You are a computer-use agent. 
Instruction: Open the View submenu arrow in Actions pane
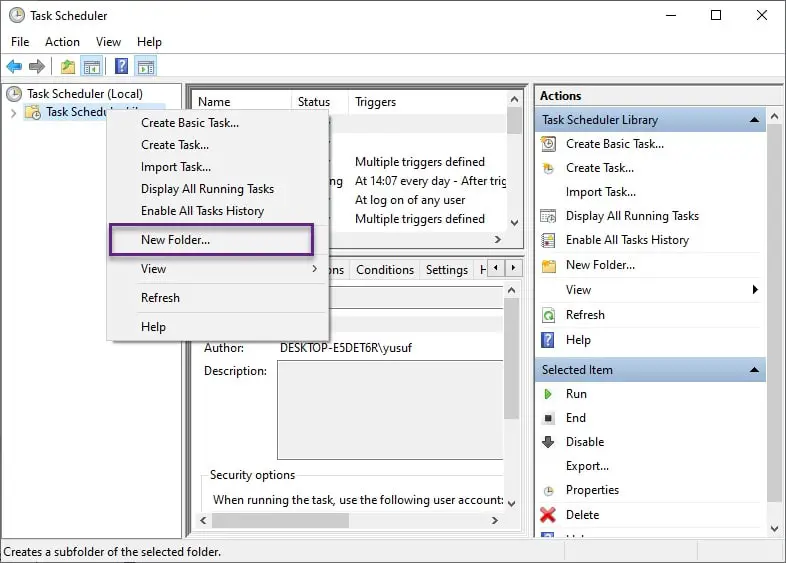tap(755, 290)
